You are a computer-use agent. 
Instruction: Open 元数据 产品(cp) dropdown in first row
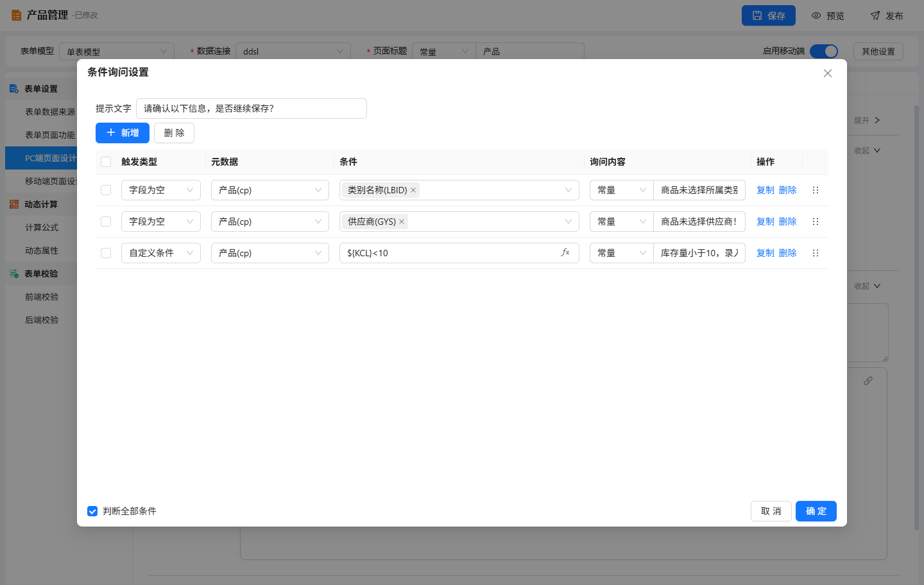(x=270, y=190)
